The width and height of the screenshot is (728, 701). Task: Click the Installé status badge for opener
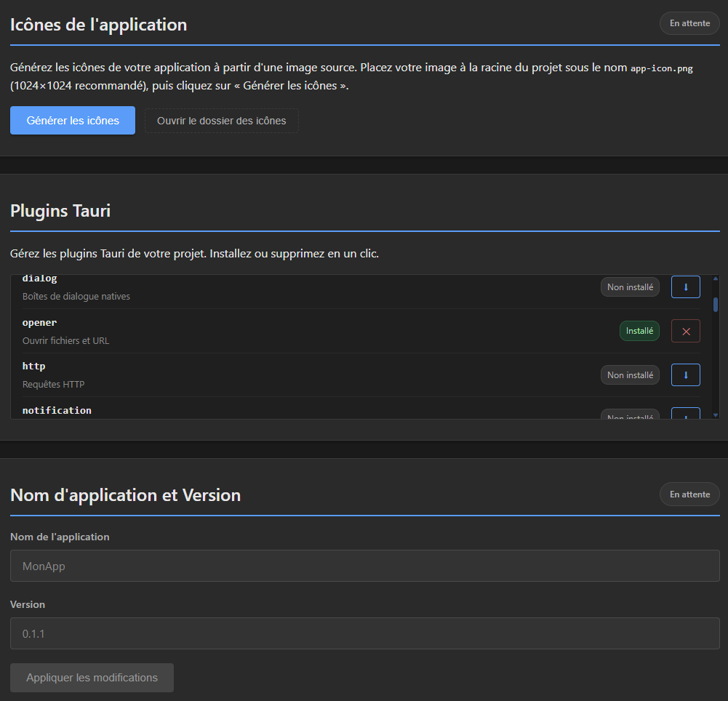click(x=639, y=331)
